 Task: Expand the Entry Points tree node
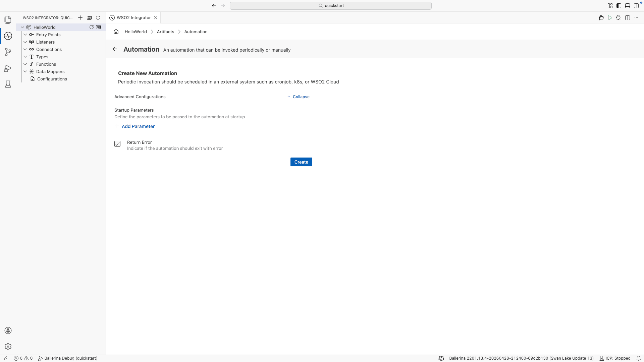[x=25, y=35]
